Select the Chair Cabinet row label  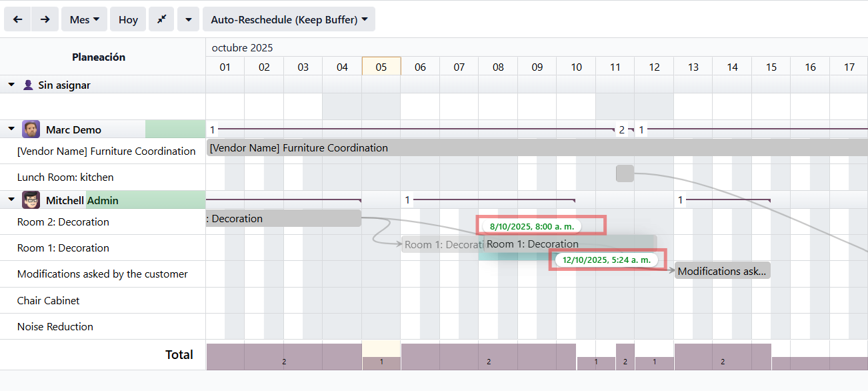(48, 300)
